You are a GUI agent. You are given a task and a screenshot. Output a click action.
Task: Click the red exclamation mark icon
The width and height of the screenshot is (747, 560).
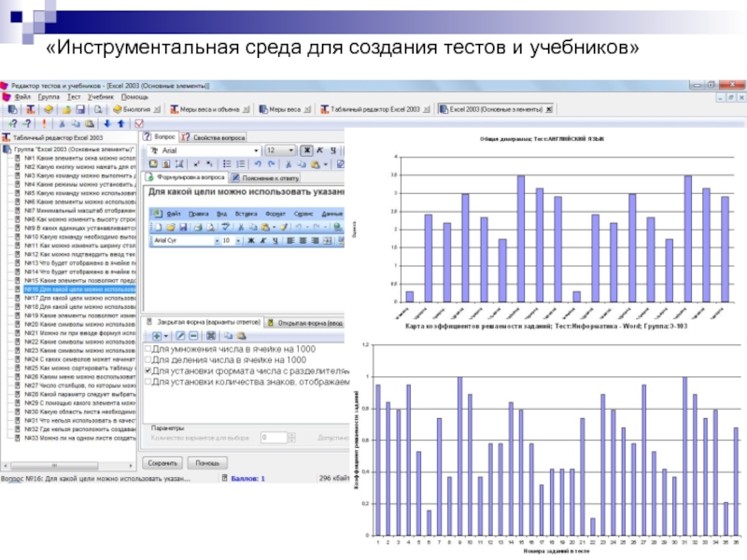click(x=44, y=124)
